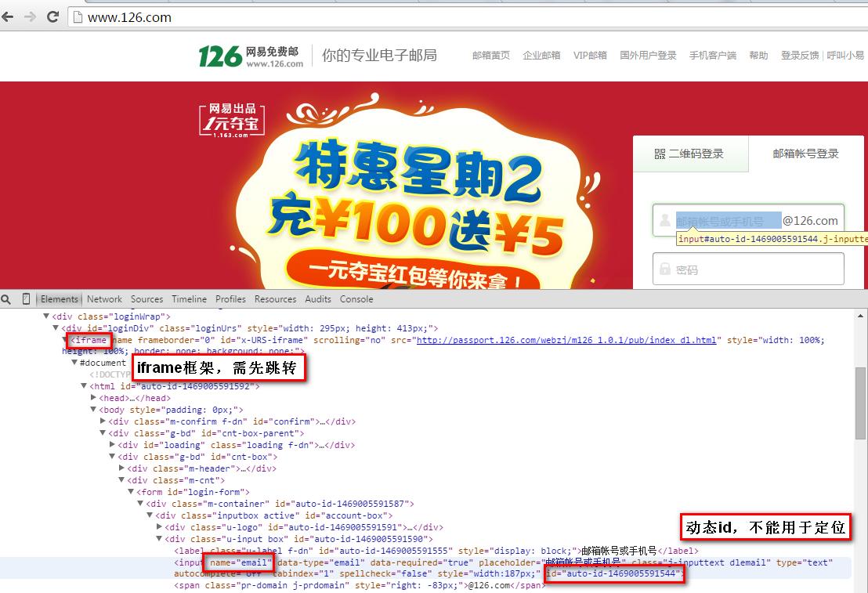This screenshot has width=868, height=593.
Task: Click the browser back arrow
Action: 9,16
